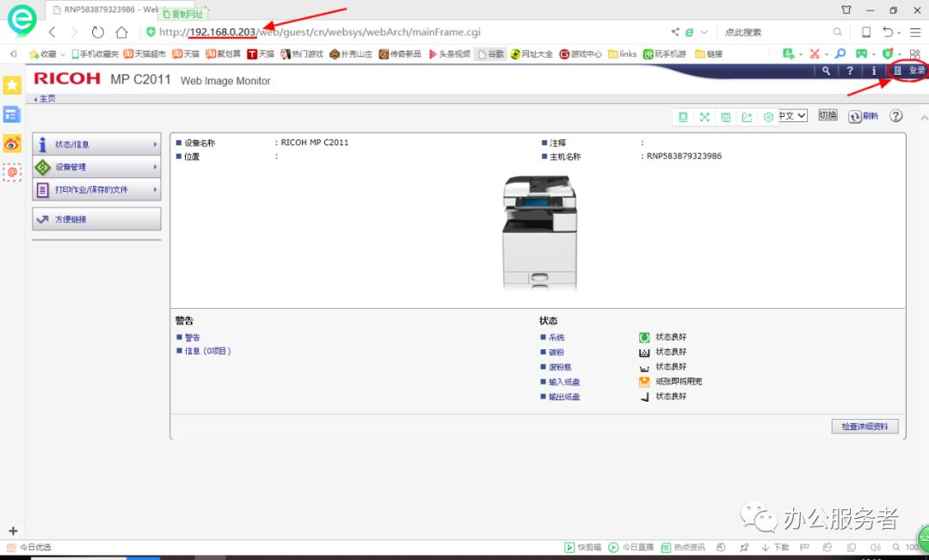
Task: Open the 链接 bookmark folder
Action: pyautogui.click(x=709, y=54)
